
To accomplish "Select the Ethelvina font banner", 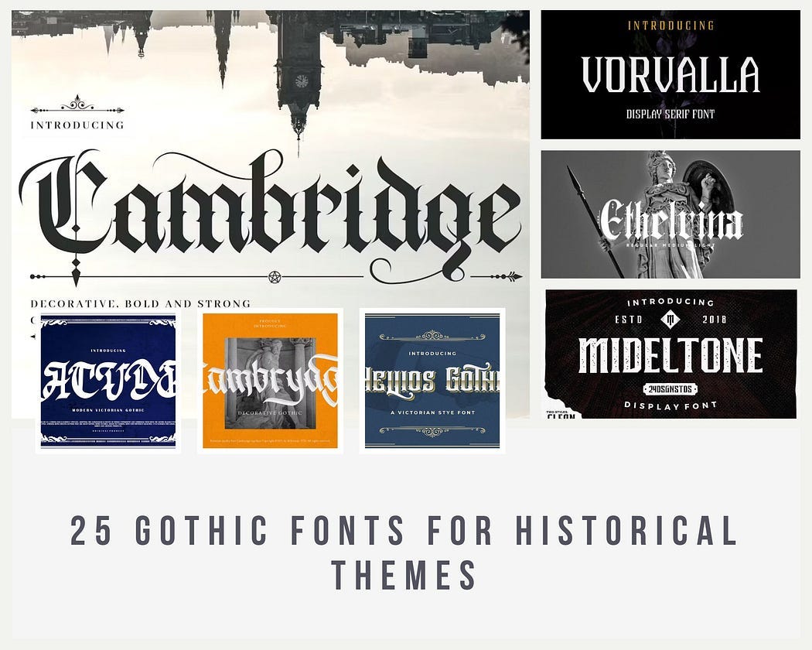I will point(670,214).
